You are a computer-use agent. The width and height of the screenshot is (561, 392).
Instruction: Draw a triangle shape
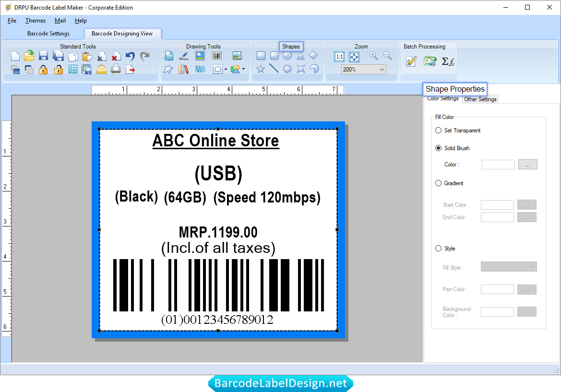pos(300,56)
